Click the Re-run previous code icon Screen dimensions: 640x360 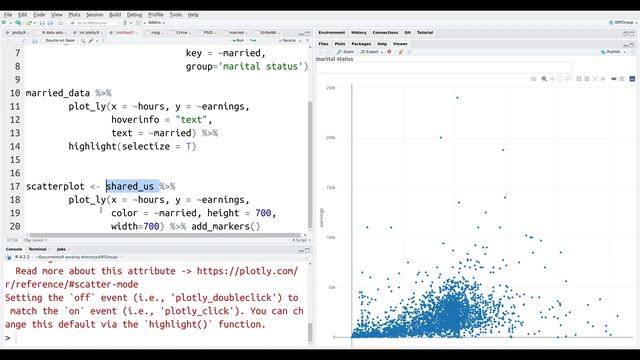[253, 41]
